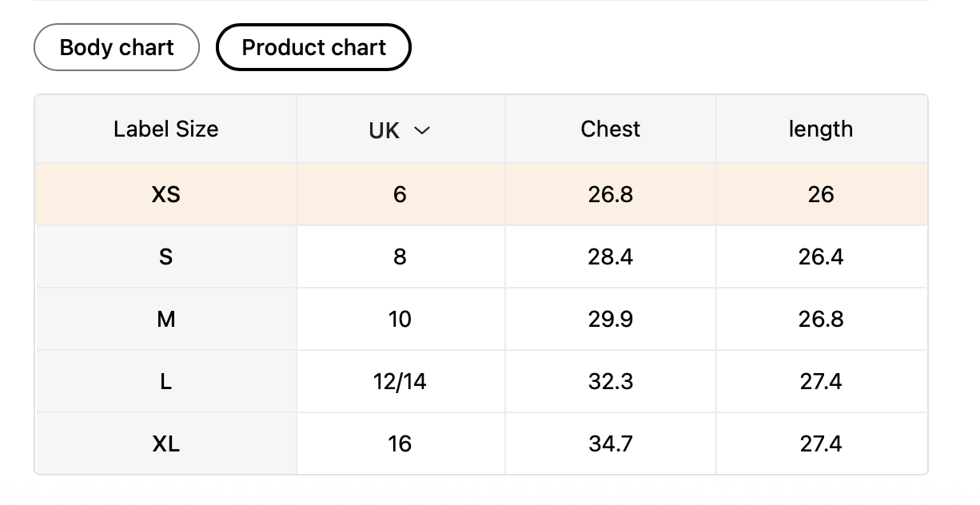Click the 34.7 chest value for XL
Screen dimensions: 980x505
pos(610,443)
